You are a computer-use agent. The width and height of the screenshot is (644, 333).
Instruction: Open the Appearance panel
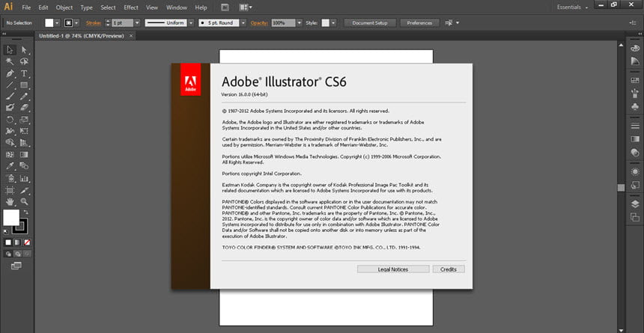pos(635,171)
